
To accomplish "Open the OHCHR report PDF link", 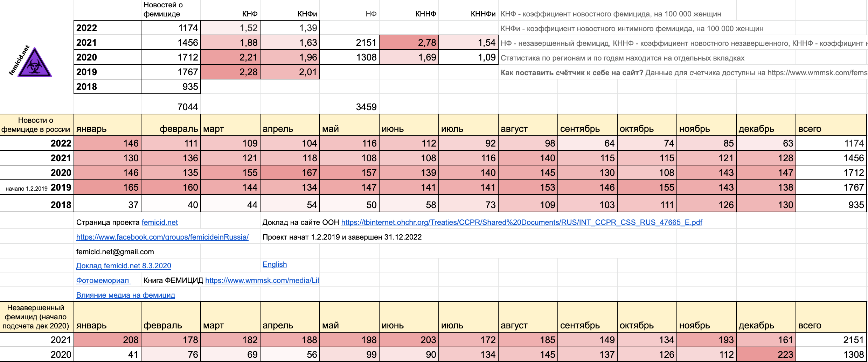I will [x=522, y=222].
